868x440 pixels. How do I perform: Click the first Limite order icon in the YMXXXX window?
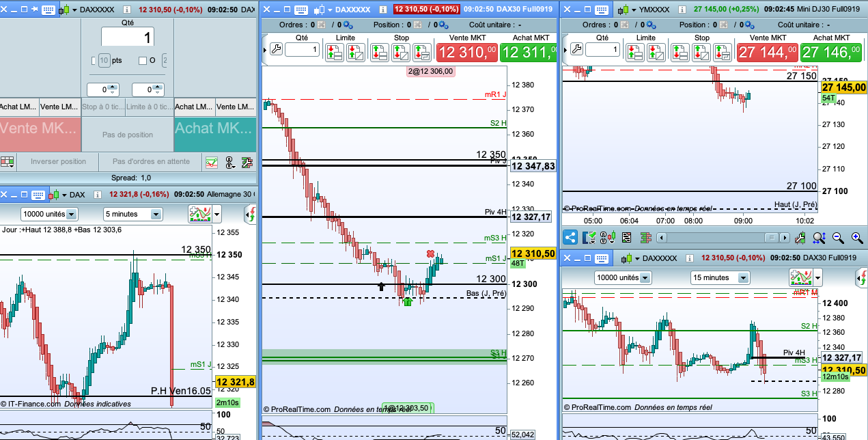coord(634,52)
